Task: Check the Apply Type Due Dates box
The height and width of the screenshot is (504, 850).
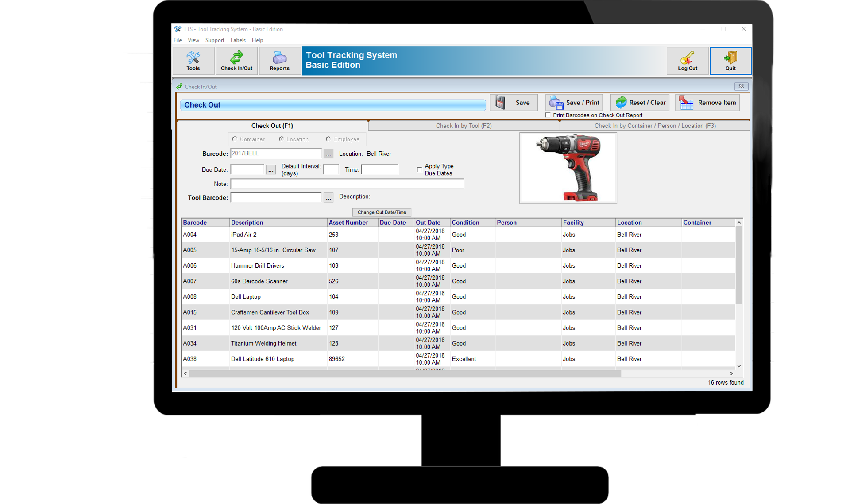Action: pyautogui.click(x=419, y=169)
